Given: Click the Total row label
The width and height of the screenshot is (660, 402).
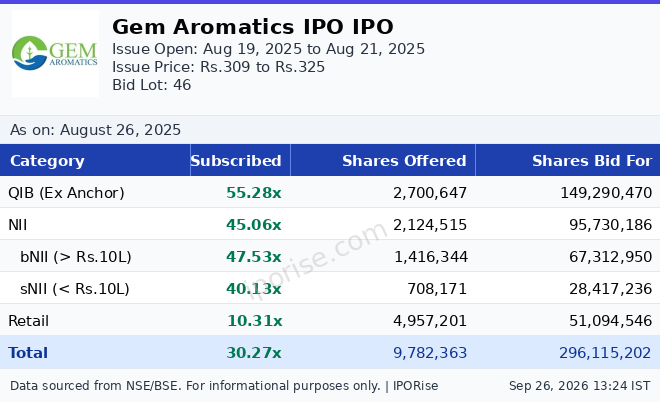Looking at the screenshot, I should pos(28,353).
